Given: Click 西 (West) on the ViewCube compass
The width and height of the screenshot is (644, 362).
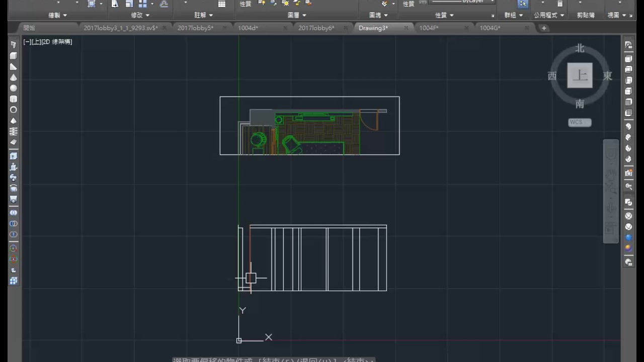Looking at the screenshot, I should click(552, 76).
